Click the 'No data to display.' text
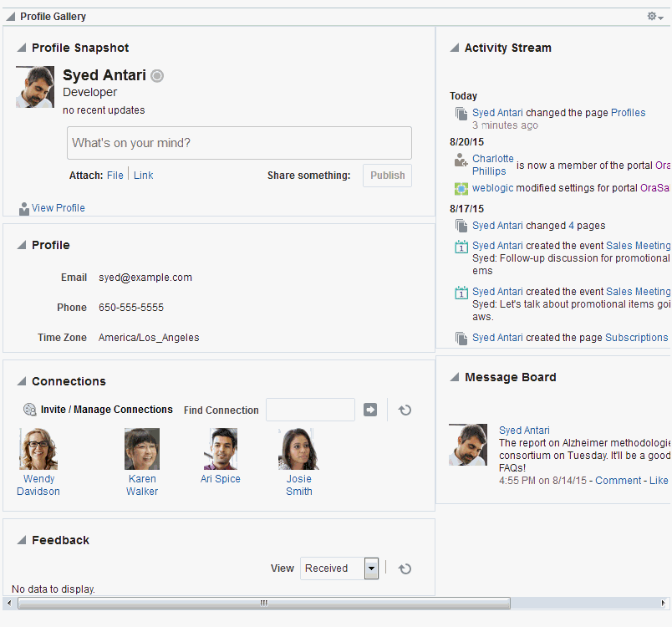Image resolution: width=672 pixels, height=627 pixels. tap(53, 589)
